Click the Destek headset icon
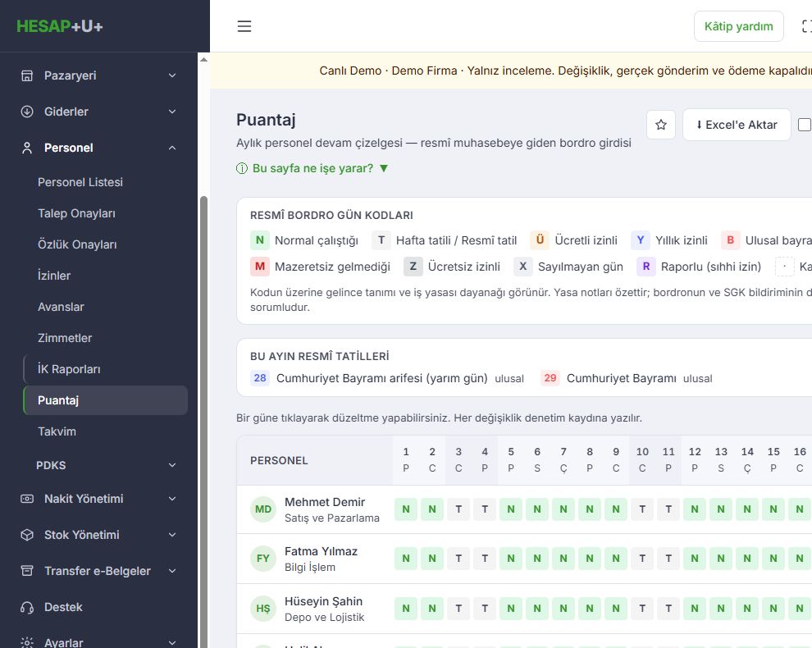Screen dimensions: 812x648 click(x=27, y=607)
